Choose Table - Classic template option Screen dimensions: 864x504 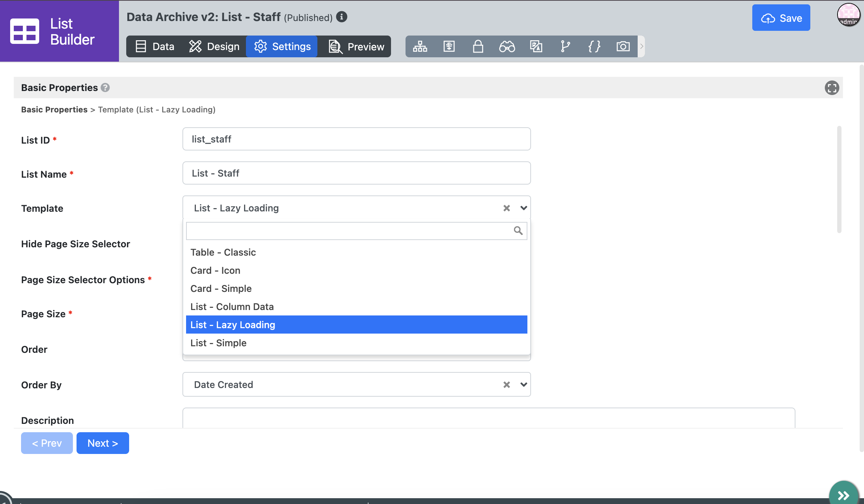pyautogui.click(x=223, y=252)
